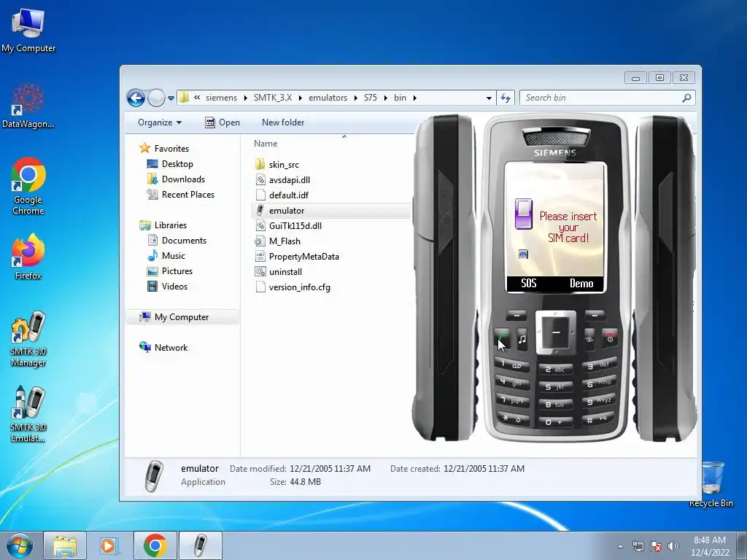The width and height of the screenshot is (747, 560).
Task: Click the phone keypad 7 pqrs key
Action: coord(511,400)
